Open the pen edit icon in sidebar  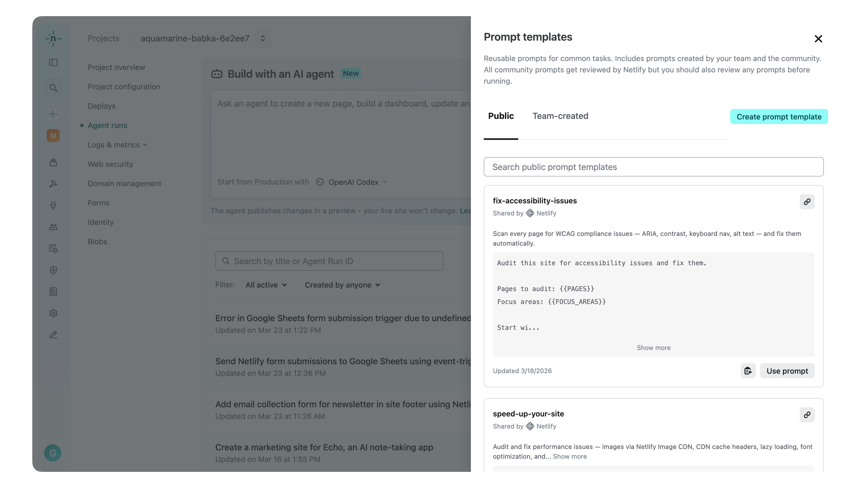pos(53,335)
